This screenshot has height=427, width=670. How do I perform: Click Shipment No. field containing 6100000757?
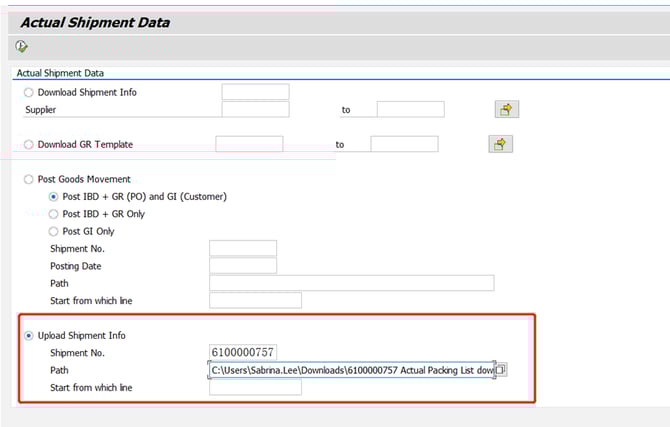point(243,352)
